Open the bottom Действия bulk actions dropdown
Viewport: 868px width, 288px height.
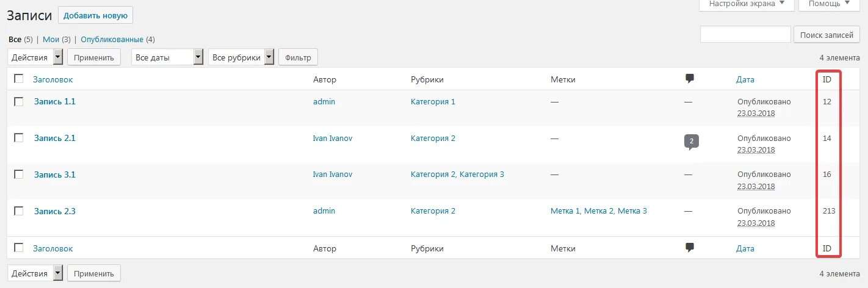point(35,273)
